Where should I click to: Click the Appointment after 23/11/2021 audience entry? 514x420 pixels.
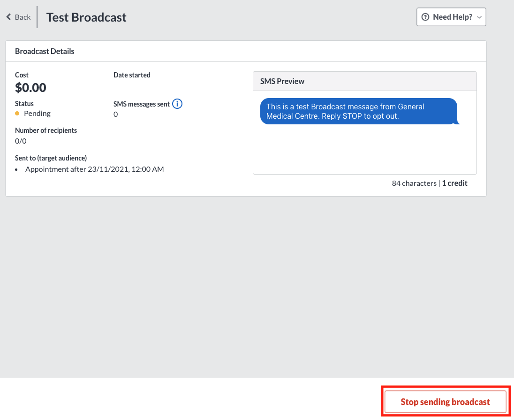coord(94,169)
